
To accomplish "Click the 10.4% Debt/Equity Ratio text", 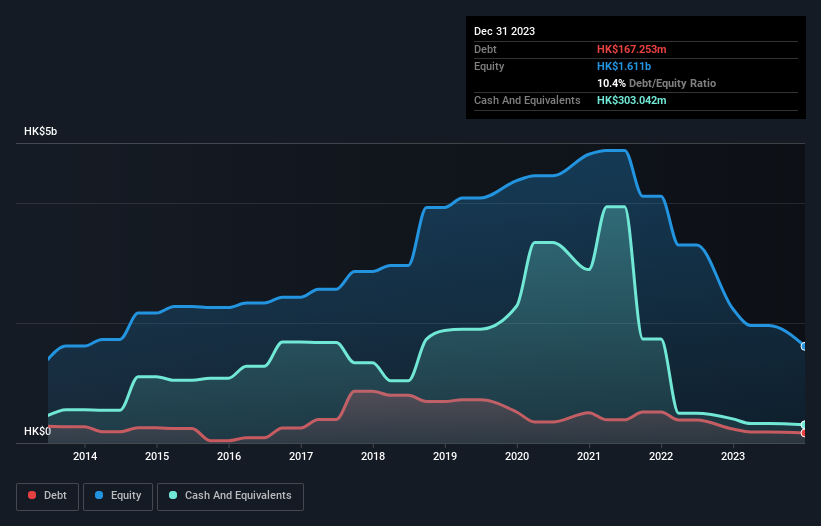I will click(657, 83).
